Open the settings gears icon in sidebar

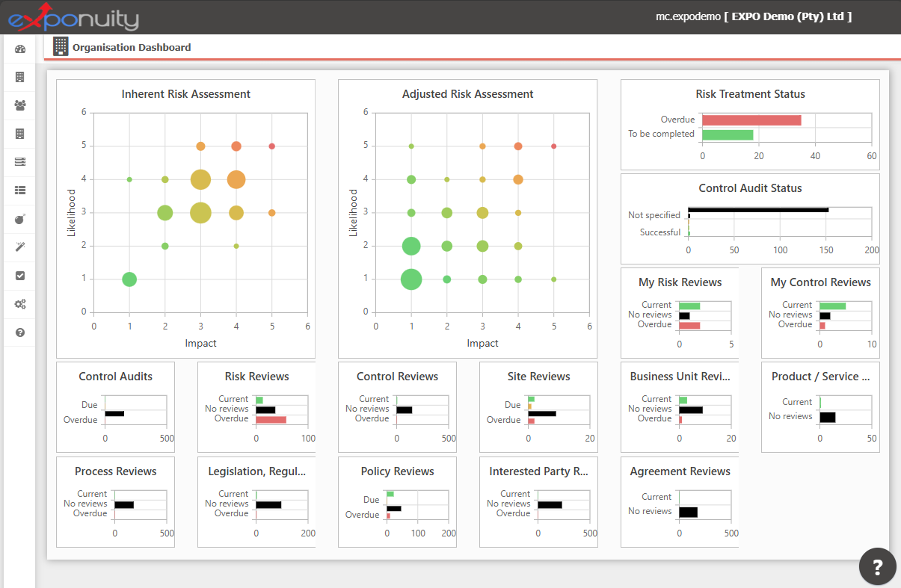(x=20, y=304)
